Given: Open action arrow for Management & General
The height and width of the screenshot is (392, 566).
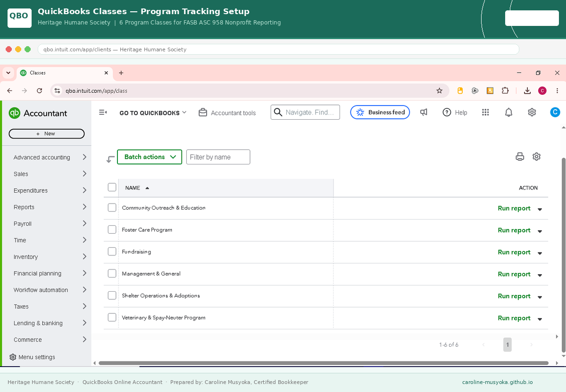Looking at the screenshot, I should point(540,275).
